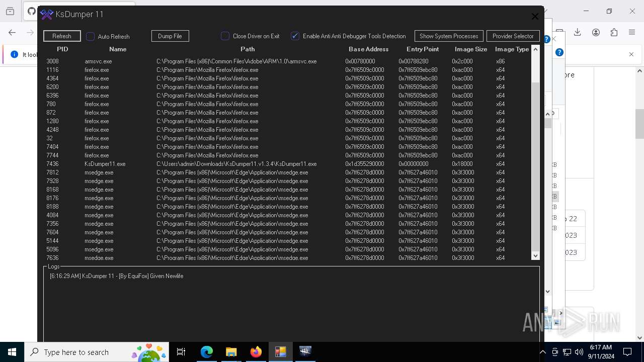
Task: Dismiss the Firefox notification bar
Action: [x=631, y=54]
